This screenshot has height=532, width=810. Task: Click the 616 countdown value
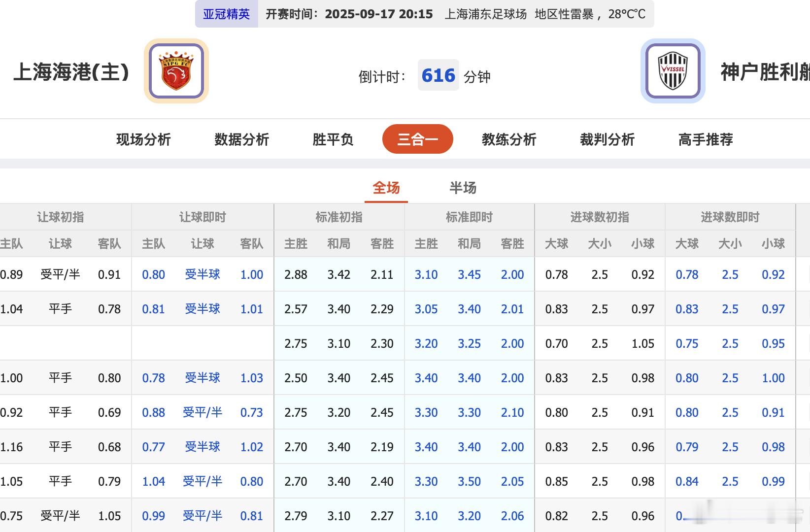[x=439, y=75]
